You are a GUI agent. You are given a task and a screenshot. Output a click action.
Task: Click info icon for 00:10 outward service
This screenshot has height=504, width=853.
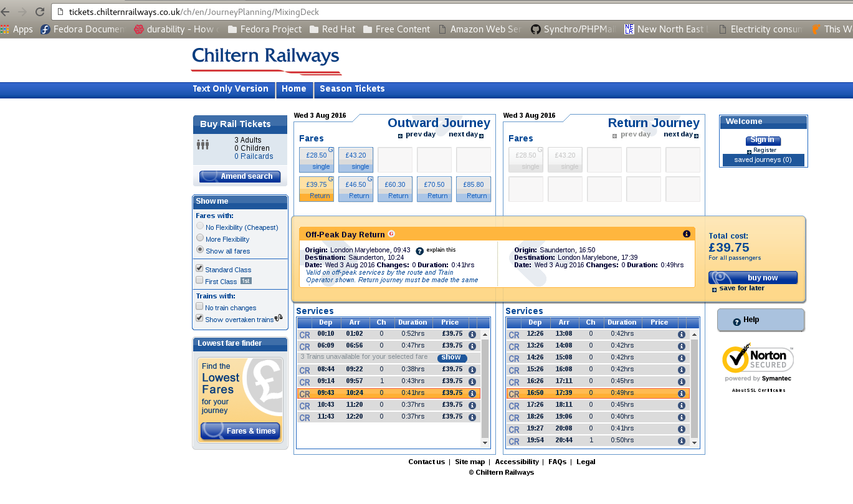coord(472,335)
